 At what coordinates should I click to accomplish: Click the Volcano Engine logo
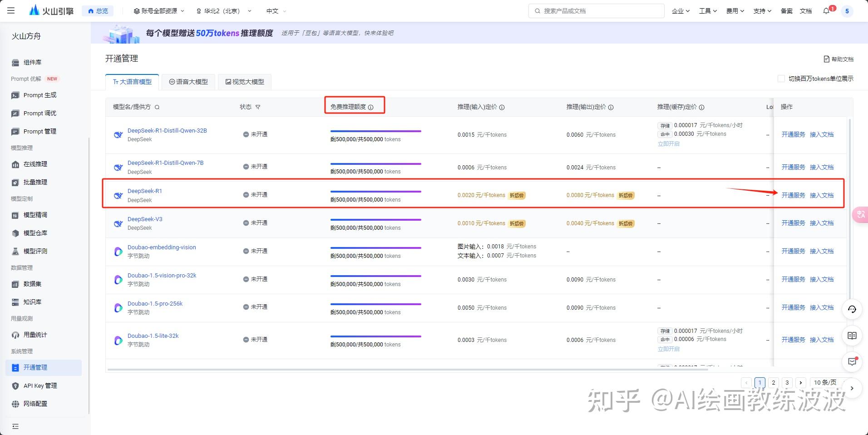click(51, 10)
